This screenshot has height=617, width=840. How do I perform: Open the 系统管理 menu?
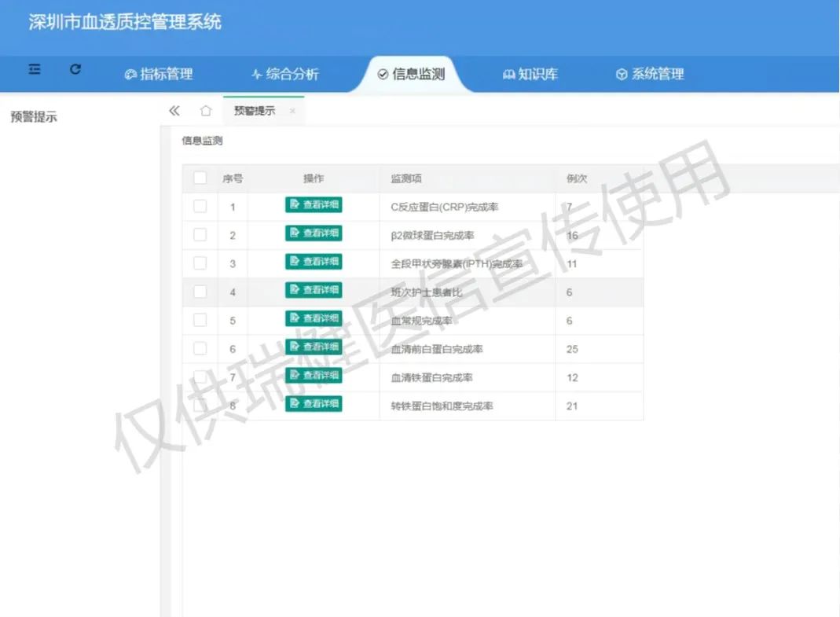[650, 74]
